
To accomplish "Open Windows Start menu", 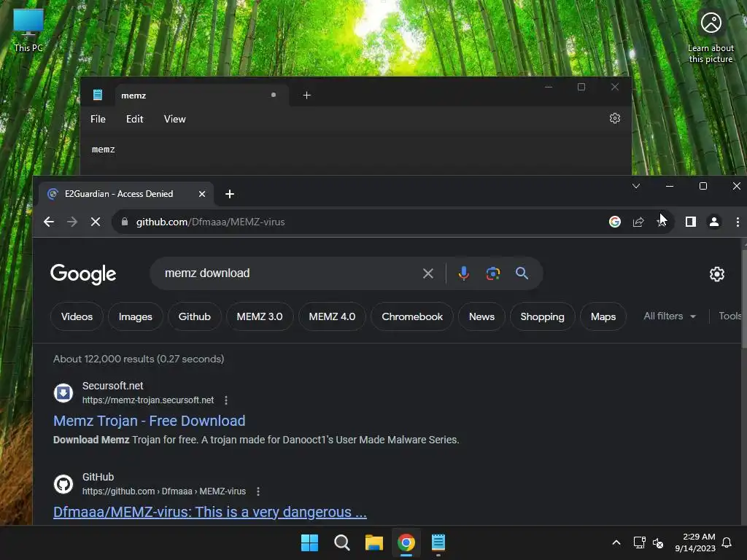I will click(309, 542).
